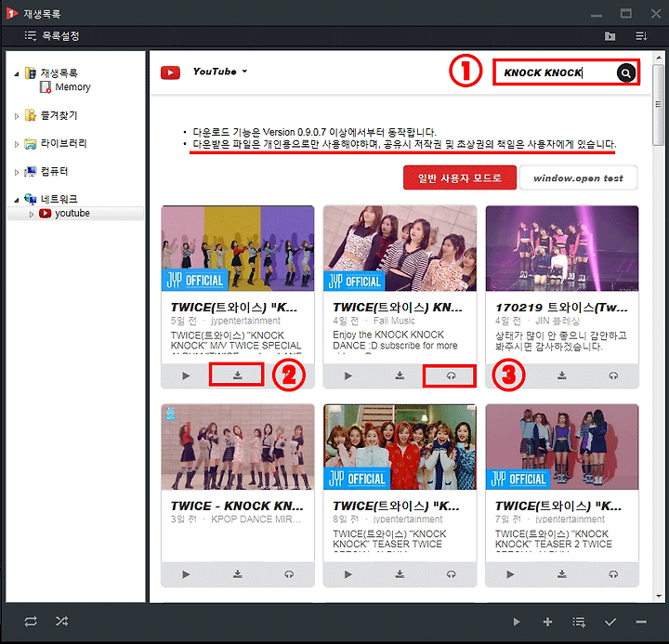
Task: Click the audio icon on JIN 블레싱 card
Action: coord(613,376)
